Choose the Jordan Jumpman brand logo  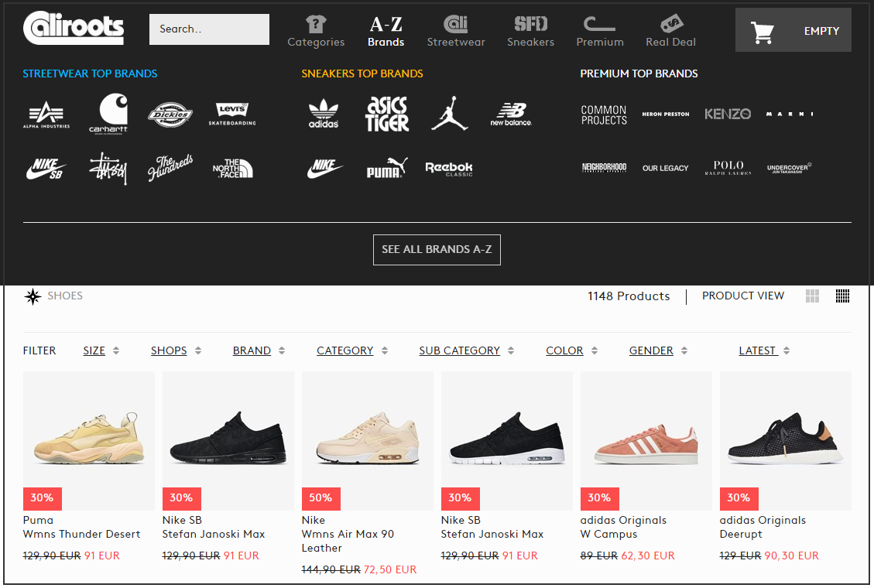[x=449, y=114]
